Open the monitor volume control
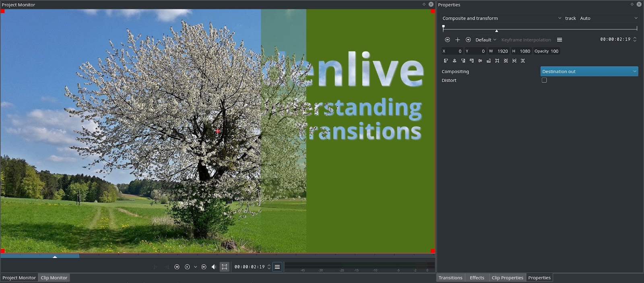Viewport: 644px width, 283px height. pyautogui.click(x=214, y=267)
